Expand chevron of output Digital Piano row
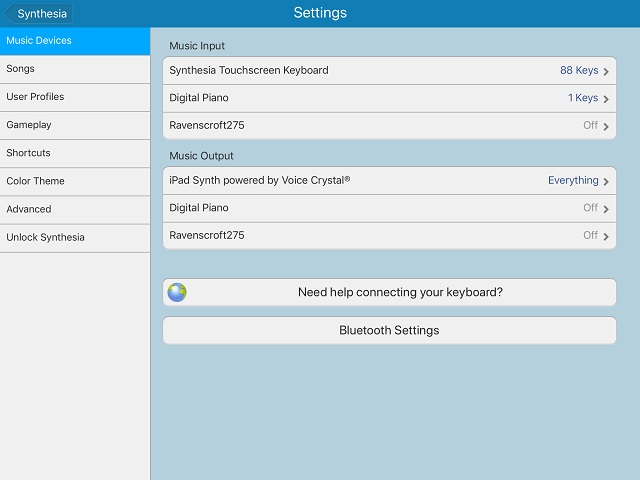This screenshot has width=640, height=480. (606, 209)
